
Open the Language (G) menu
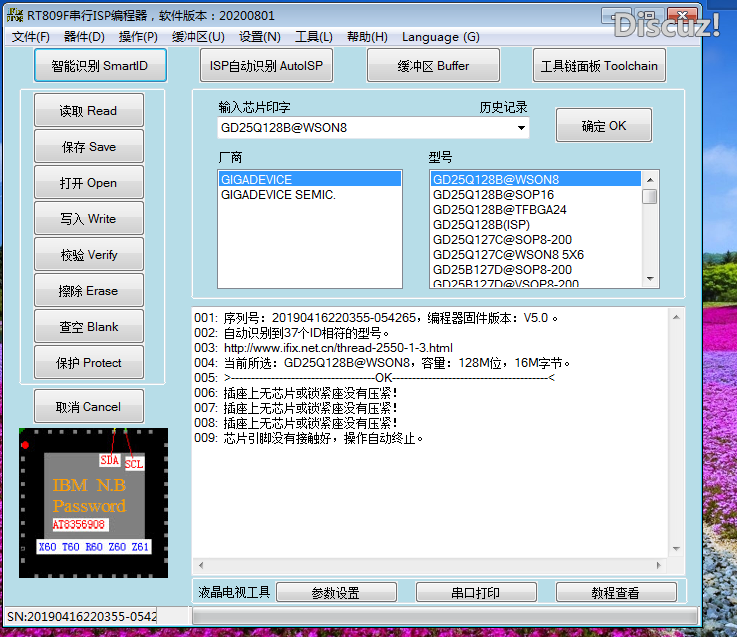[440, 37]
